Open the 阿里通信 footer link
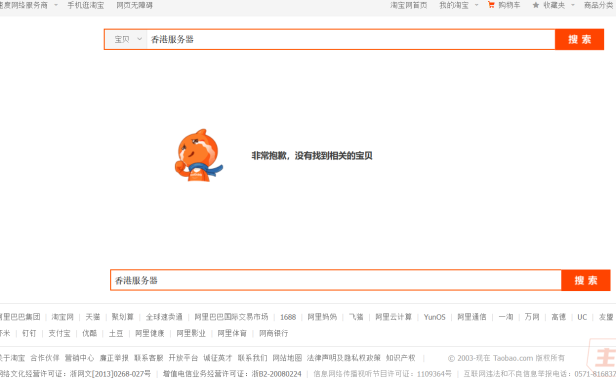 tap(472, 317)
